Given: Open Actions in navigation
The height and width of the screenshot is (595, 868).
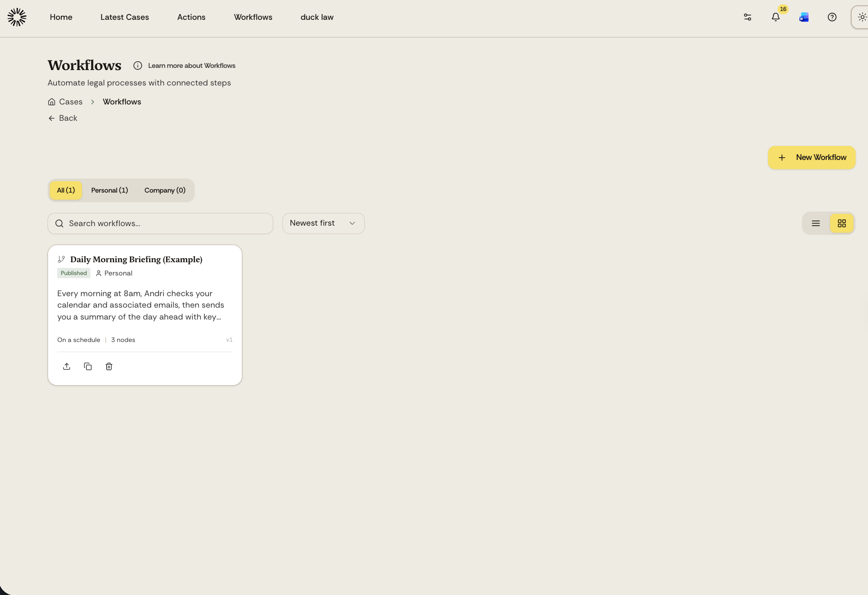Looking at the screenshot, I should point(191,17).
